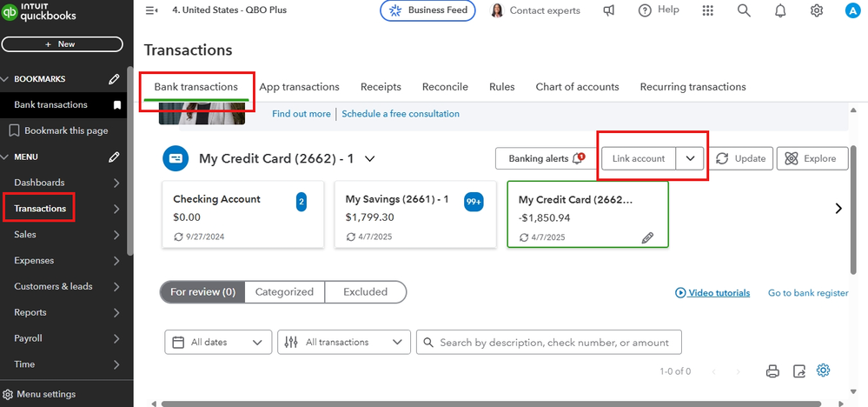Image resolution: width=868 pixels, height=407 pixels.
Task: Click Go to bank register link
Action: coord(808,293)
